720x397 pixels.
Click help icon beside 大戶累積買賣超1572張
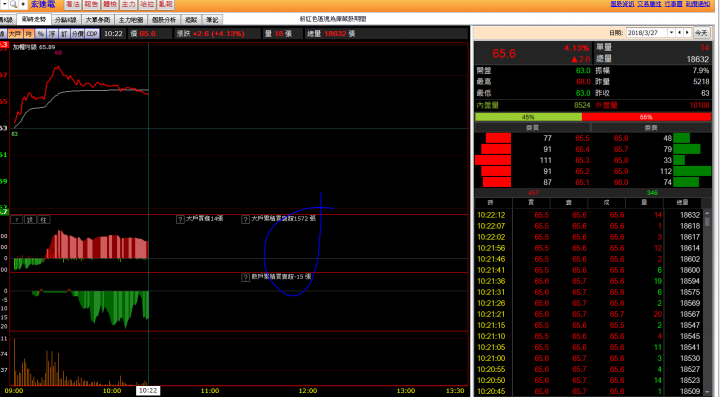[x=246, y=219]
